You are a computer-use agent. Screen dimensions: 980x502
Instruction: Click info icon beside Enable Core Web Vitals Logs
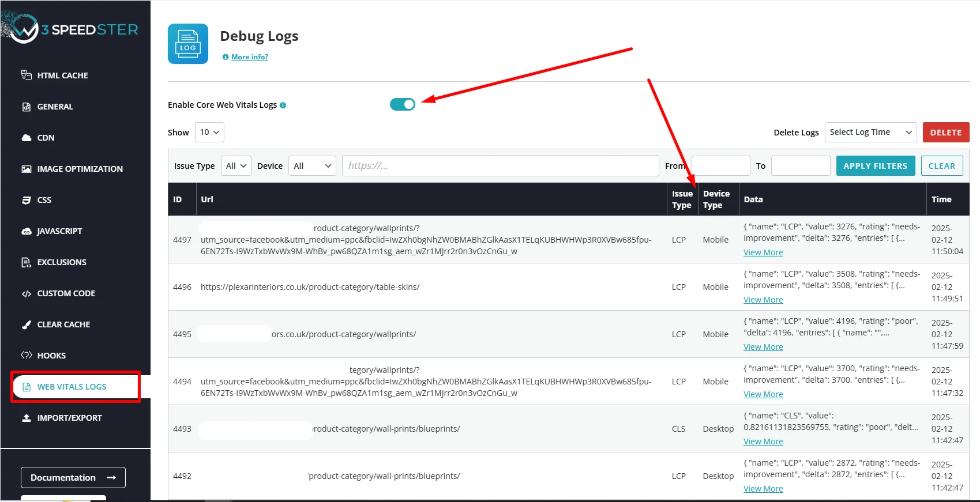coord(283,105)
